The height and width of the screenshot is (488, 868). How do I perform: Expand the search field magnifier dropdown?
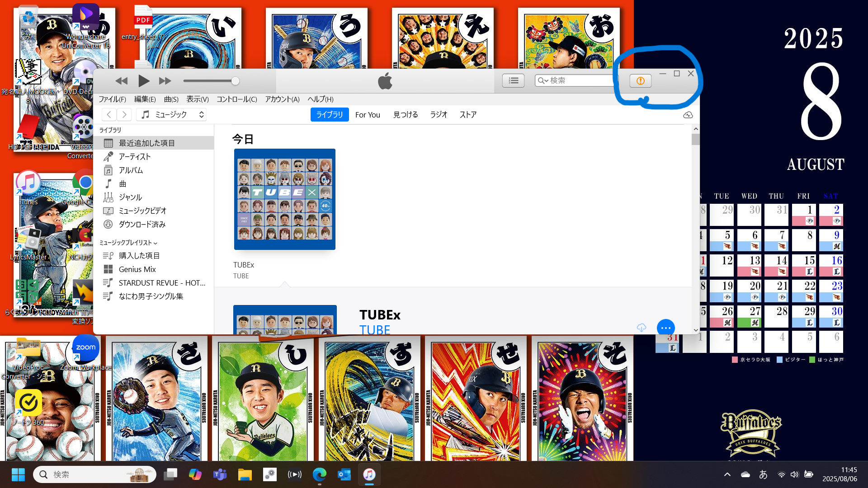(x=542, y=80)
